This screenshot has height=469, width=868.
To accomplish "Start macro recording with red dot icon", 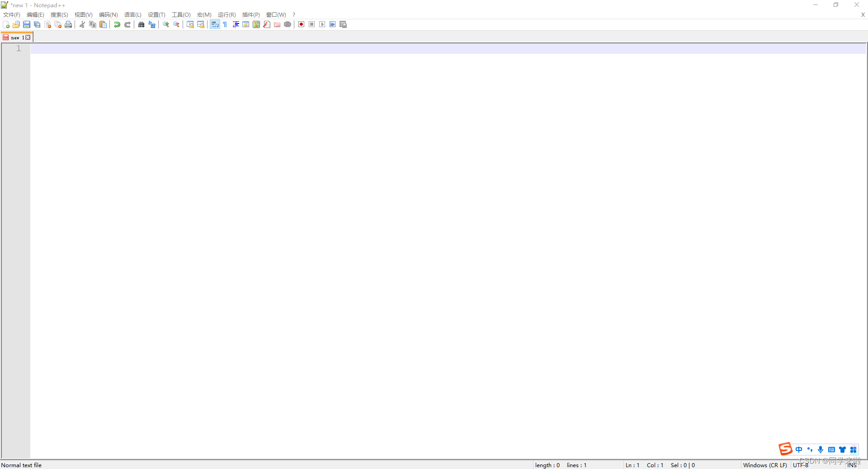I will (302, 24).
